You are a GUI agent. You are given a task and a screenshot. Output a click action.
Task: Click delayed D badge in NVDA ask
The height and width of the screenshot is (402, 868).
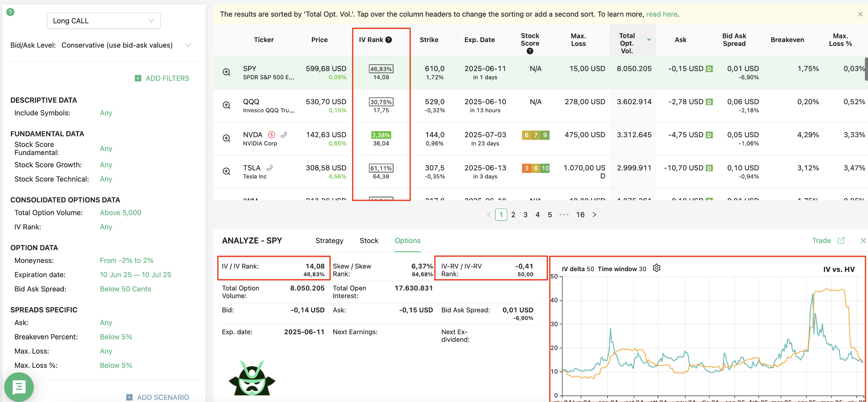(709, 135)
